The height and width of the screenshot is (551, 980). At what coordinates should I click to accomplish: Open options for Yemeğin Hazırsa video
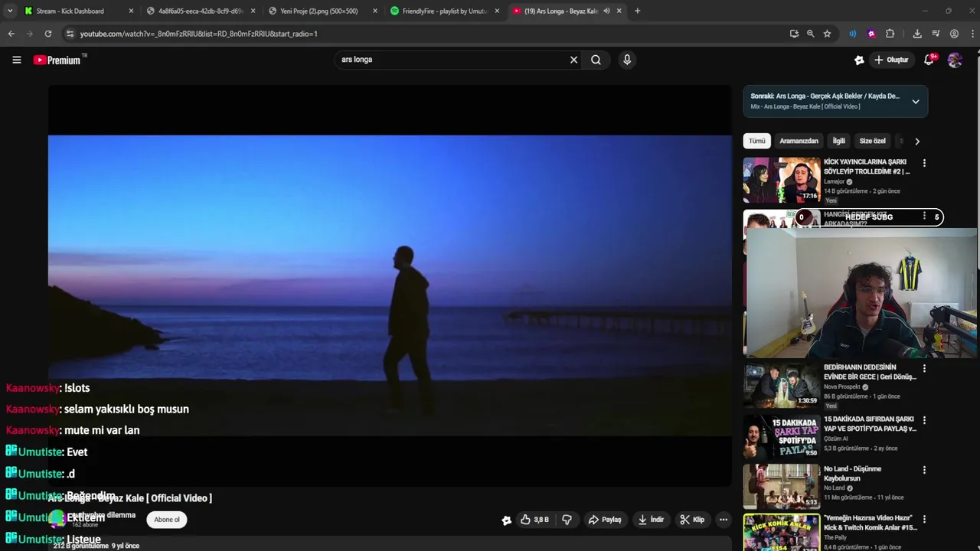pos(924,519)
